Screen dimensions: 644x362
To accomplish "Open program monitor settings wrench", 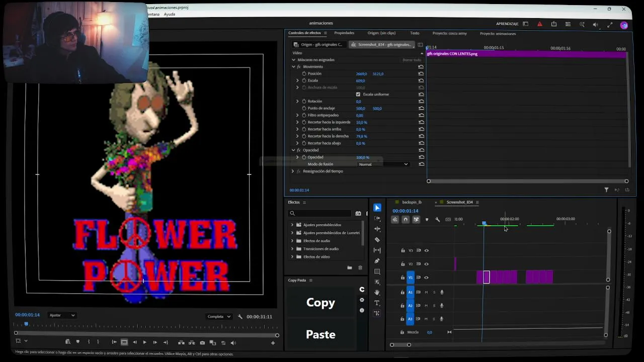I will 240,317.
